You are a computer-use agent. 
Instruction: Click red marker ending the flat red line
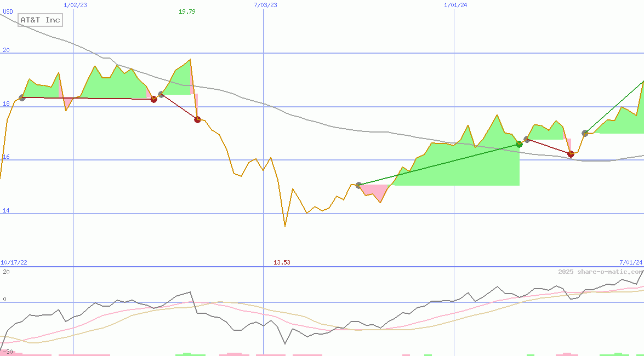(x=153, y=99)
